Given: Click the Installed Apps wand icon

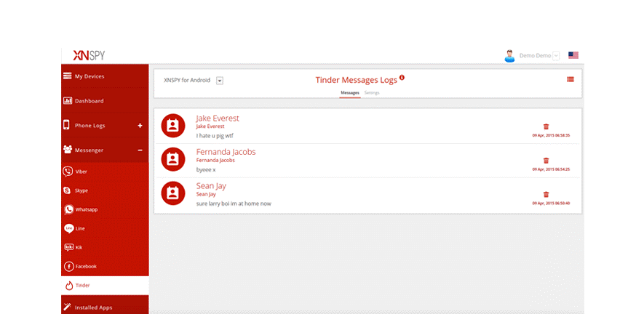Looking at the screenshot, I should pos(68,307).
